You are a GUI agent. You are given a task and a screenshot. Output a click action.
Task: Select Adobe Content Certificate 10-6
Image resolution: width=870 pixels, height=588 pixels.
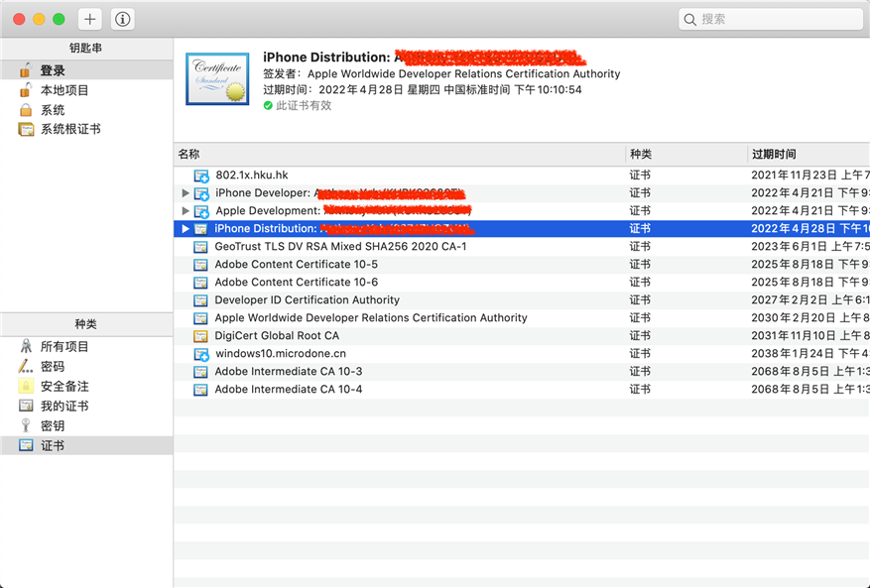point(297,282)
